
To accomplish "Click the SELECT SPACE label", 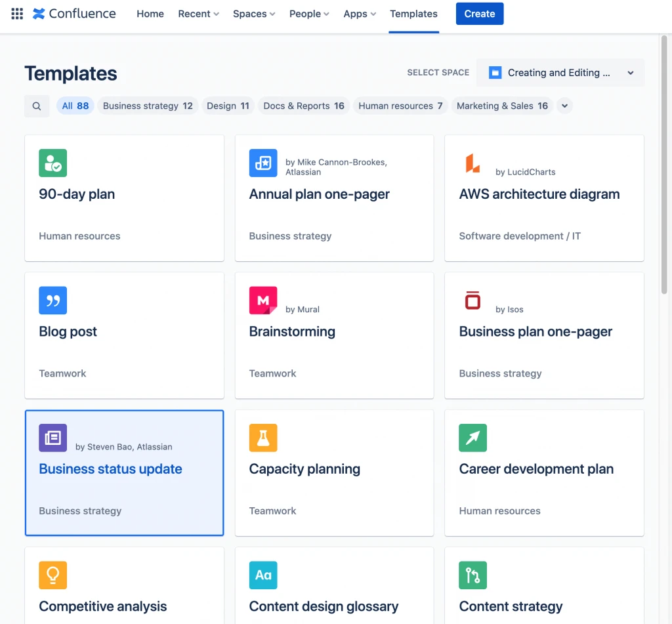I will (438, 73).
